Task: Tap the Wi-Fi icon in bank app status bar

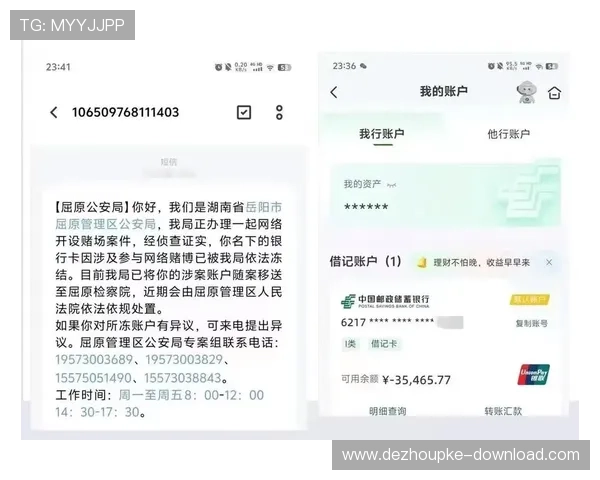Action: tap(540, 66)
